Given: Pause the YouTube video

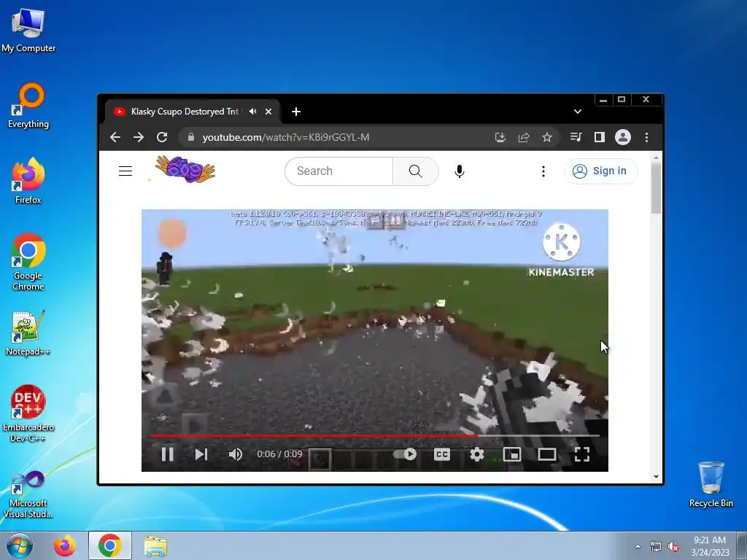Looking at the screenshot, I should (x=167, y=454).
